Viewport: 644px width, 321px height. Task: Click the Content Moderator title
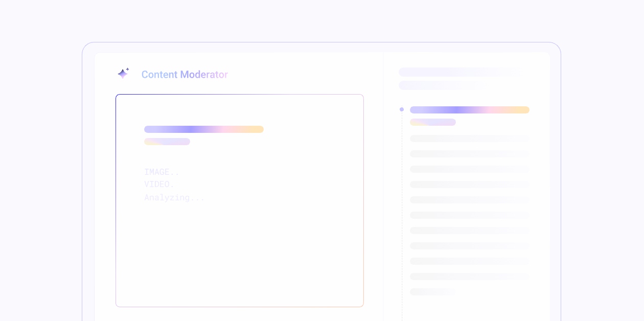click(x=185, y=75)
